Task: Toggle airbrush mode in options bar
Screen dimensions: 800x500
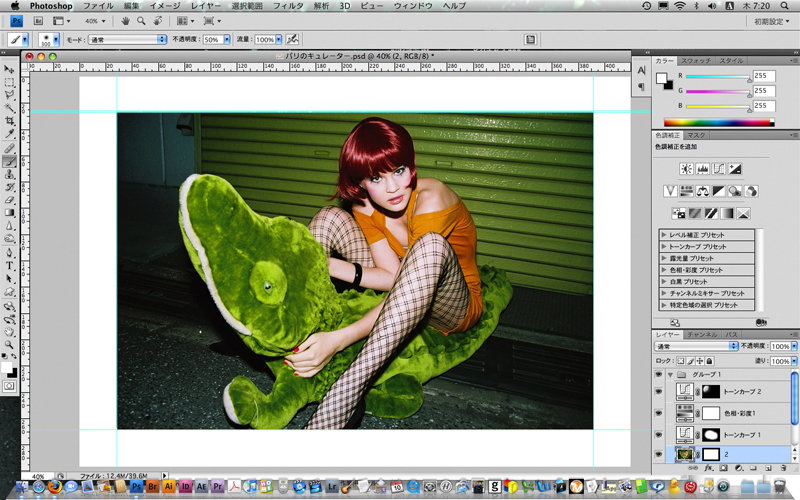Action: click(292, 39)
